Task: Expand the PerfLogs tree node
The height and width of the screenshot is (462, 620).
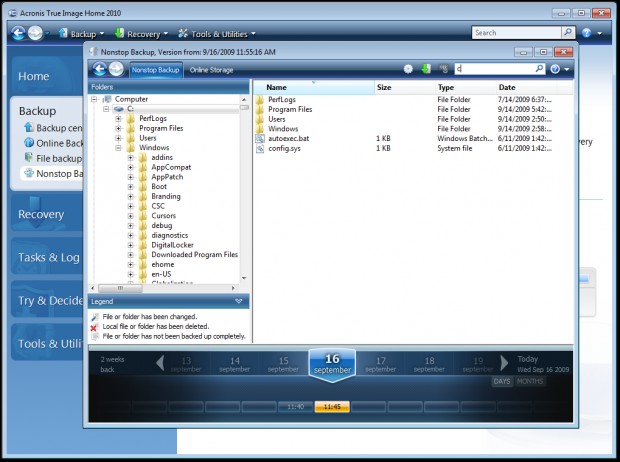Action: (x=118, y=118)
